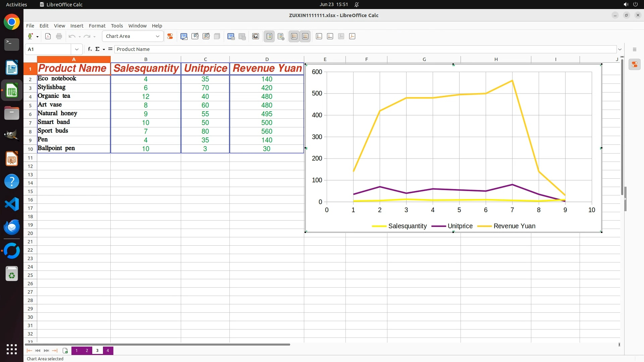644x362 pixels.
Task: Expand the Chart Area element dropdown
Action: pos(157,36)
